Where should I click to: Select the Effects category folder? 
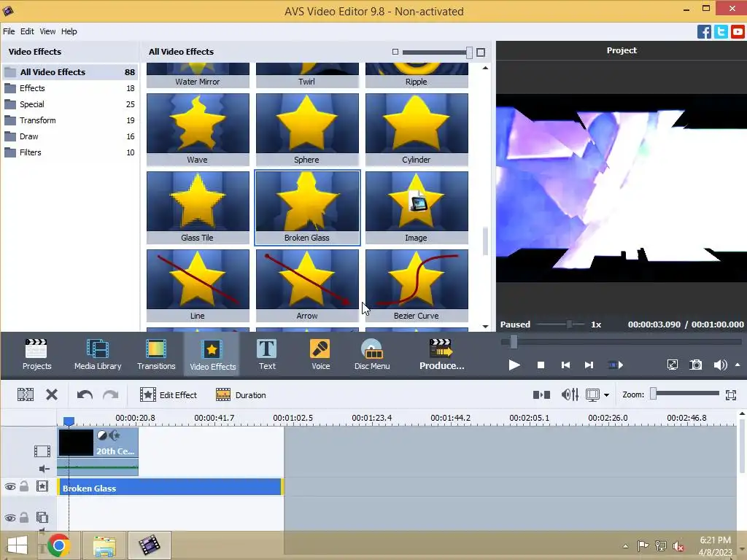point(69,88)
